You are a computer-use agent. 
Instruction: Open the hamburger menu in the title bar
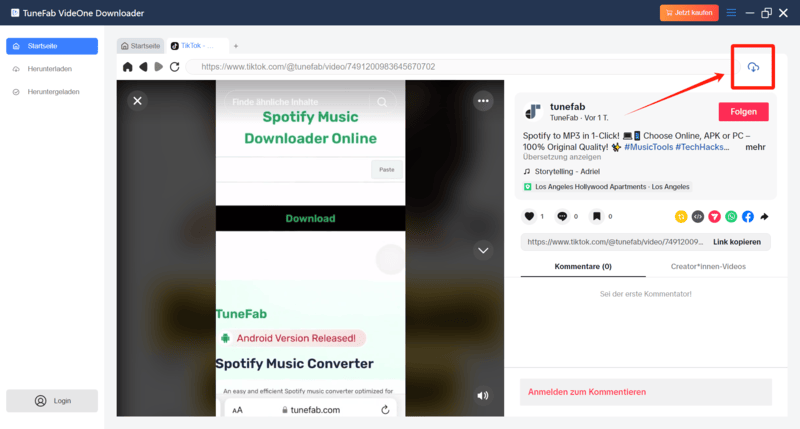pos(731,13)
